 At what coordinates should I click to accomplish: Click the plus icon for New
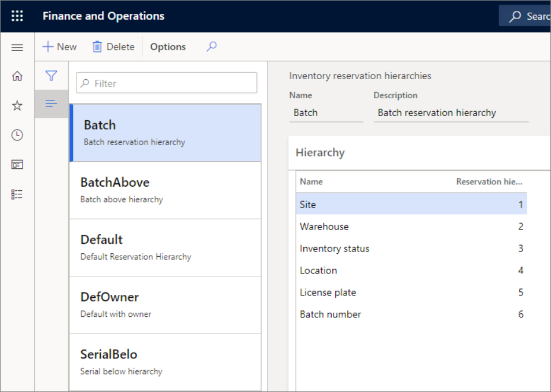(48, 47)
